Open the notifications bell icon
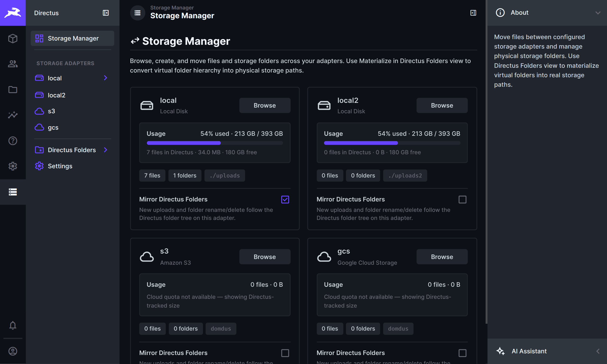 click(13, 325)
